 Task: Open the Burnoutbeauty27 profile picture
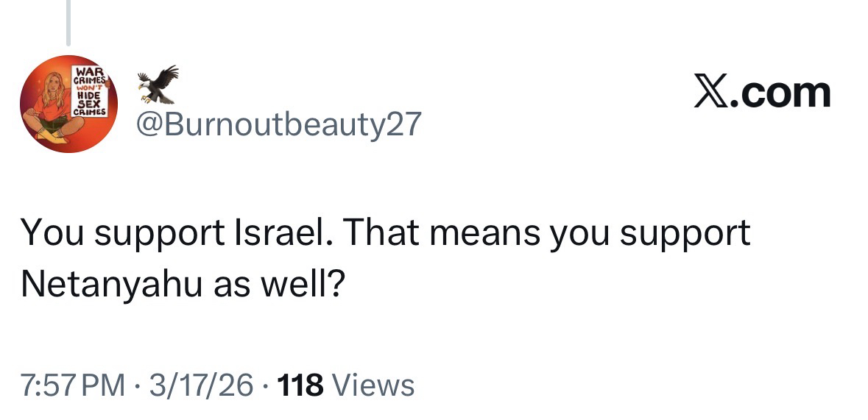68,104
